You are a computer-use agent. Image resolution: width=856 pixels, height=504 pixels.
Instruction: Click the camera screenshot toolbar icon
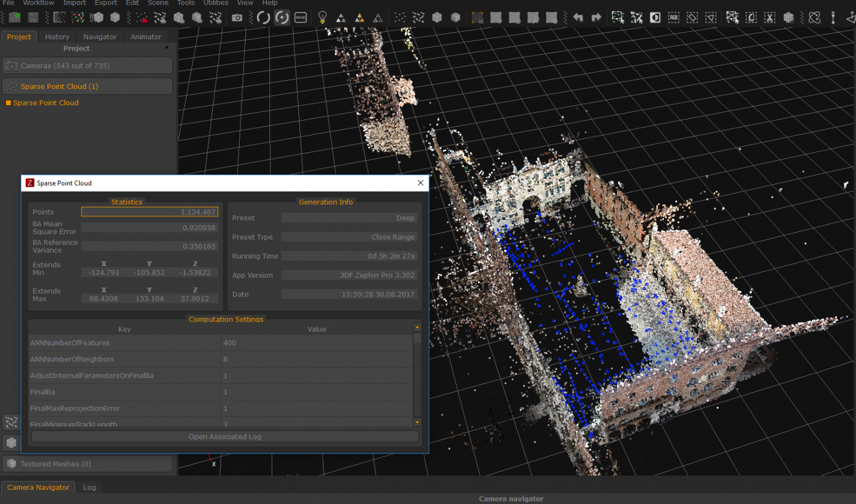[237, 18]
